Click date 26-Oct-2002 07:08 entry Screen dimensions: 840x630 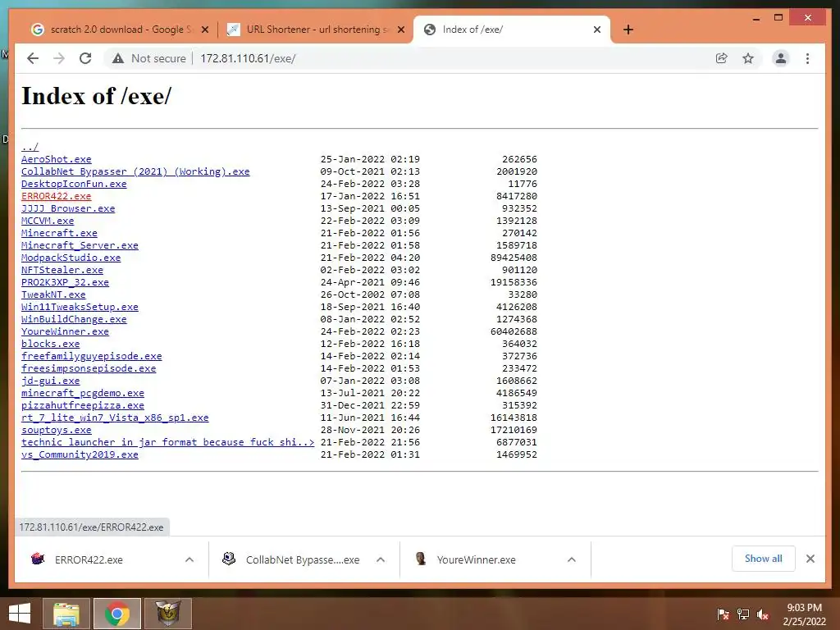click(370, 294)
